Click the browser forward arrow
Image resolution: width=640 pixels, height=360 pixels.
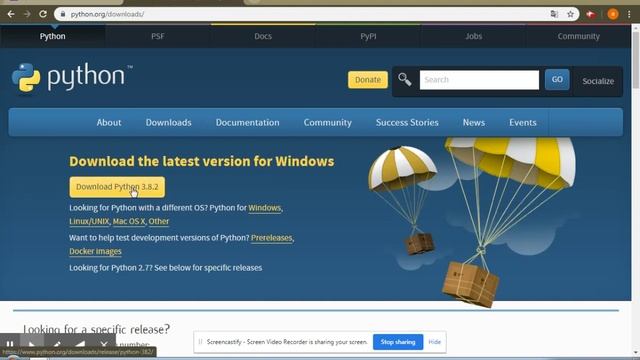click(x=27, y=14)
